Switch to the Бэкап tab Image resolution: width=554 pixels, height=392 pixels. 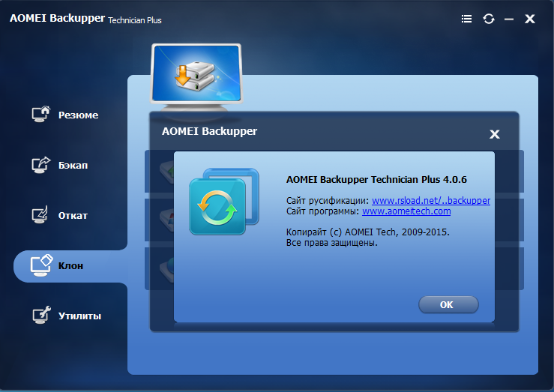pyautogui.click(x=73, y=166)
